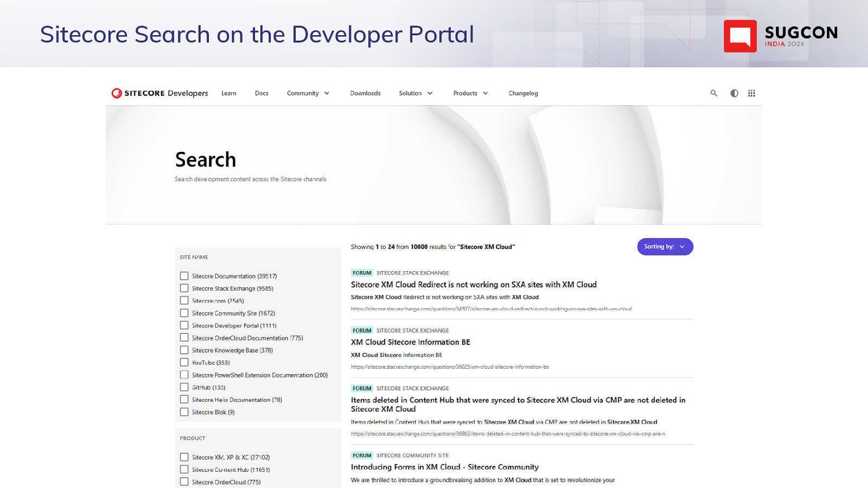Image resolution: width=868 pixels, height=488 pixels.
Task: Check the Sitecore Developer Portal filter
Action: coord(184,325)
